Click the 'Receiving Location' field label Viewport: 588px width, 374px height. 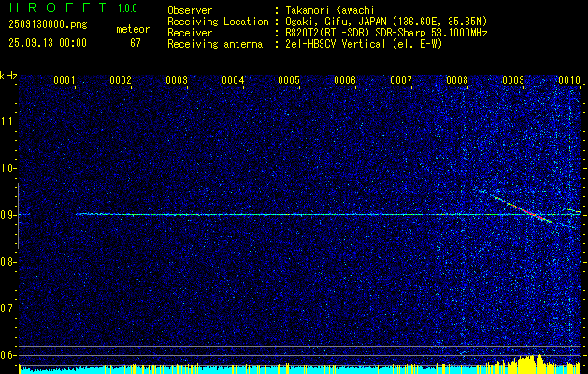tap(218, 22)
